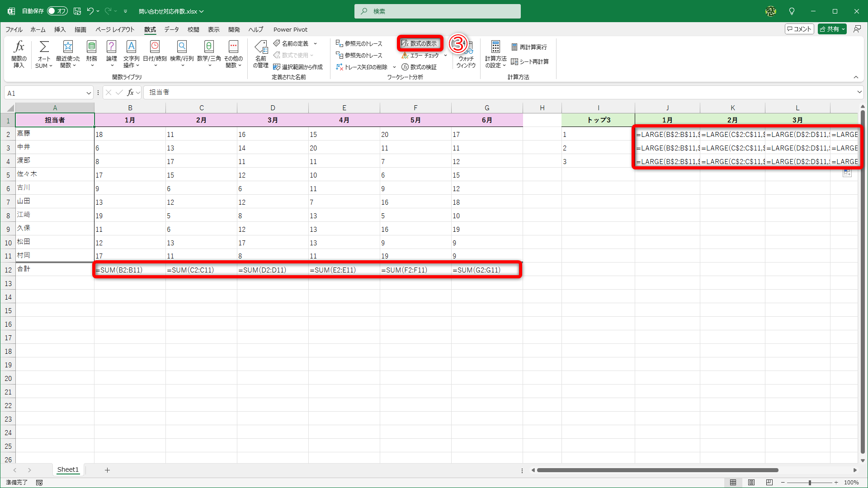Toggle the AutoSave (自動保存) switch
This screenshot has height=488, width=868.
point(57,11)
